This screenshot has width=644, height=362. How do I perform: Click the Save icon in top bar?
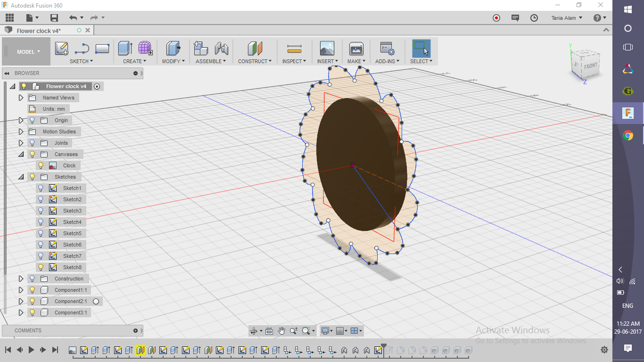(54, 18)
